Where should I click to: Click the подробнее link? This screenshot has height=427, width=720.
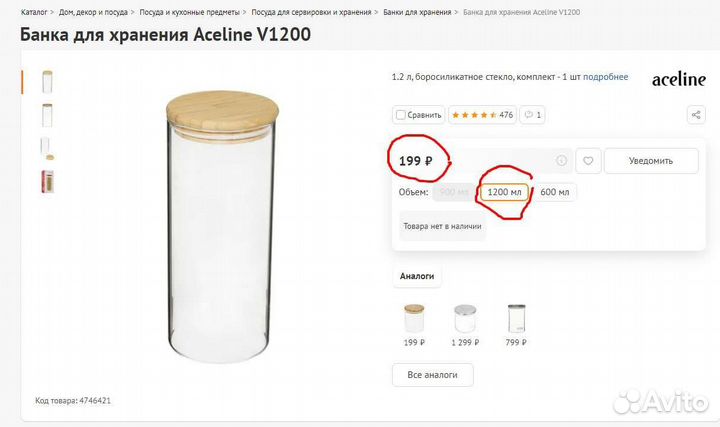click(605, 77)
